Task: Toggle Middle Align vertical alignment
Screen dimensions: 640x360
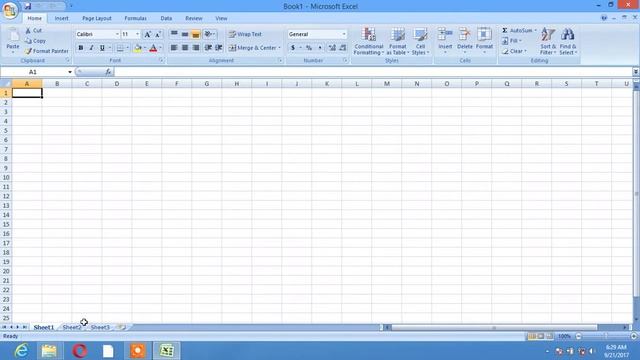Action: tap(185, 34)
